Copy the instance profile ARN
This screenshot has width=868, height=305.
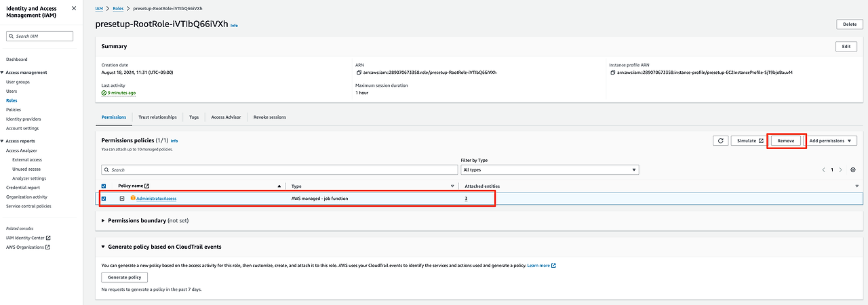pyautogui.click(x=612, y=72)
